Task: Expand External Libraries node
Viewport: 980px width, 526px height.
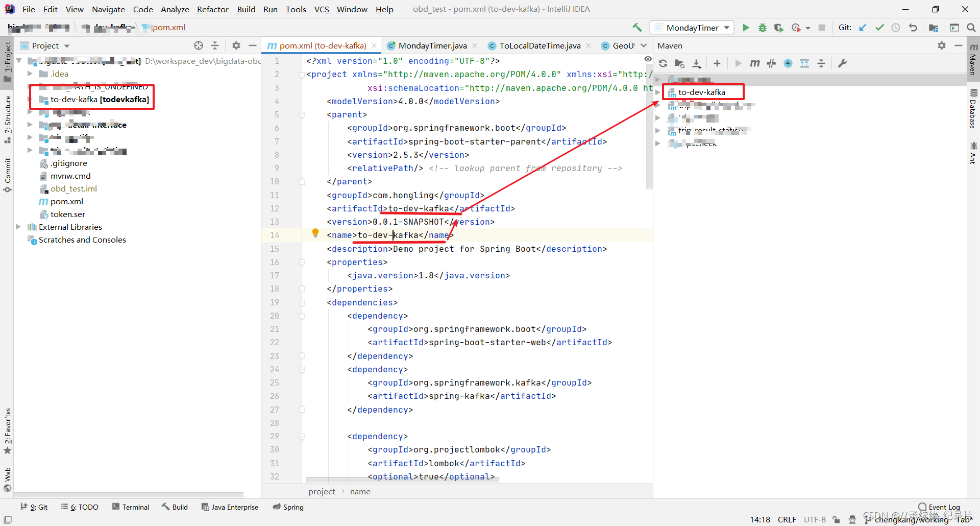Action: [x=18, y=227]
